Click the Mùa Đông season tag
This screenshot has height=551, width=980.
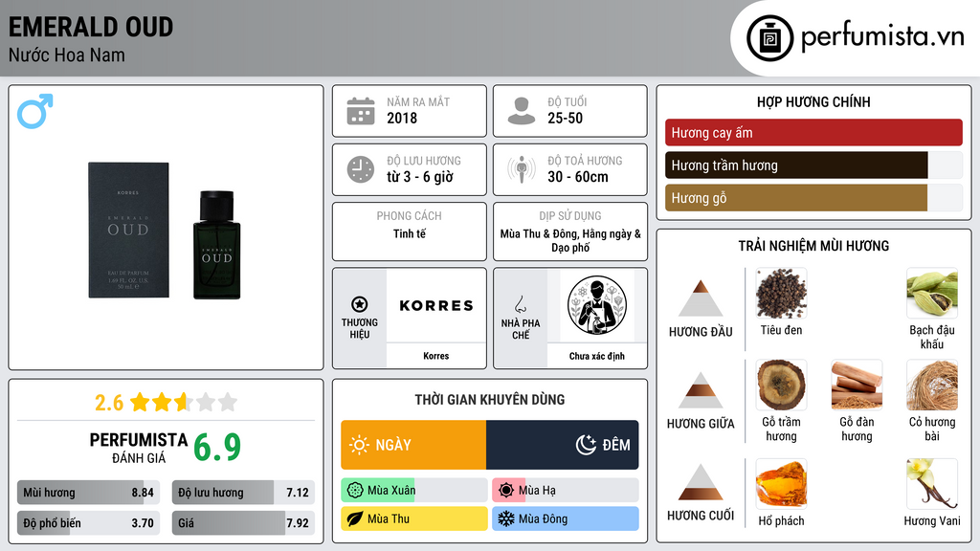(566, 518)
